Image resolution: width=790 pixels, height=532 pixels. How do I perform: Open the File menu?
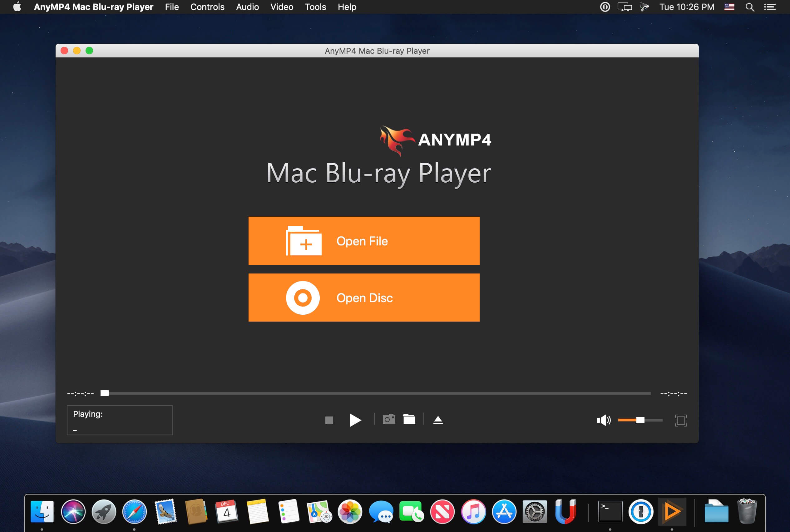click(x=172, y=7)
